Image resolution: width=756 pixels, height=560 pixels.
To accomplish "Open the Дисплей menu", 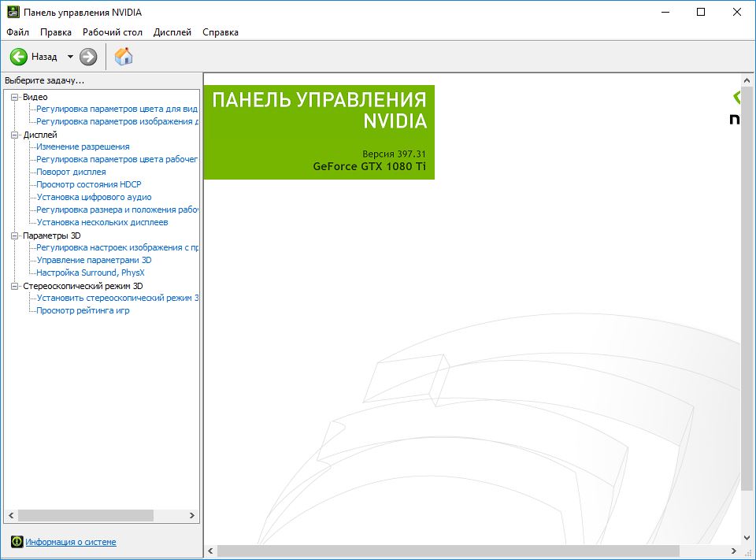I will (172, 32).
